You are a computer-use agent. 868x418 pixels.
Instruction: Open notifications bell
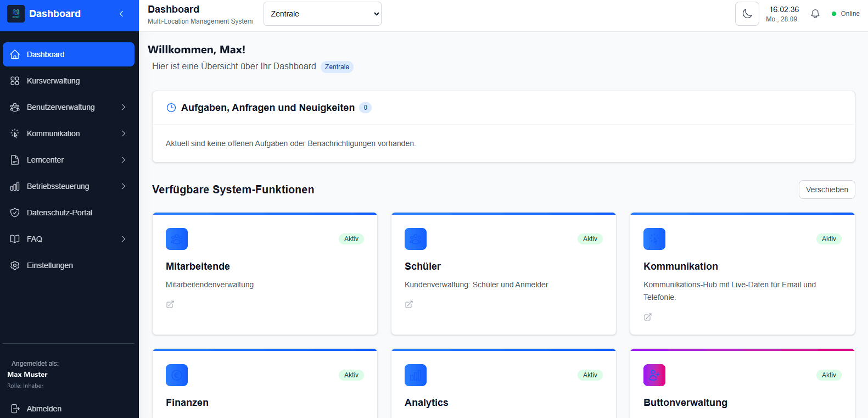(815, 14)
